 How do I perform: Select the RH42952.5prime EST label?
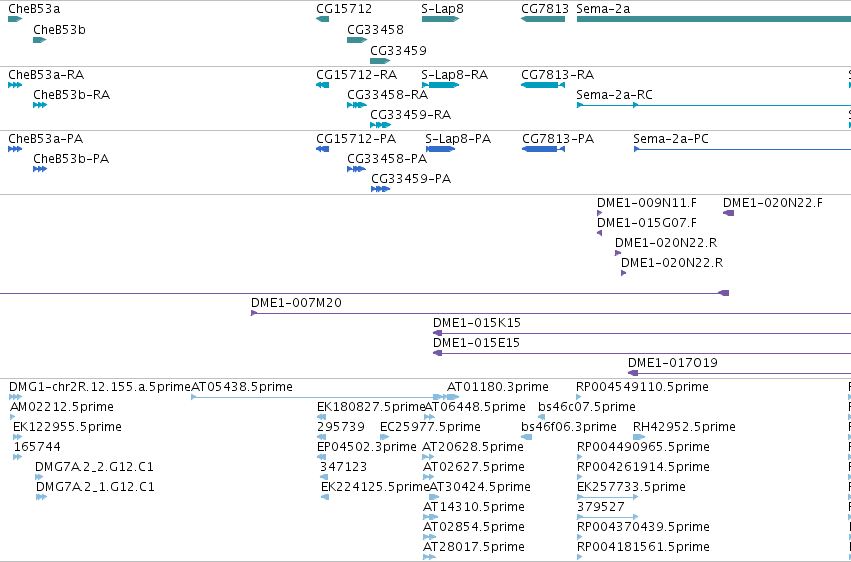point(684,427)
